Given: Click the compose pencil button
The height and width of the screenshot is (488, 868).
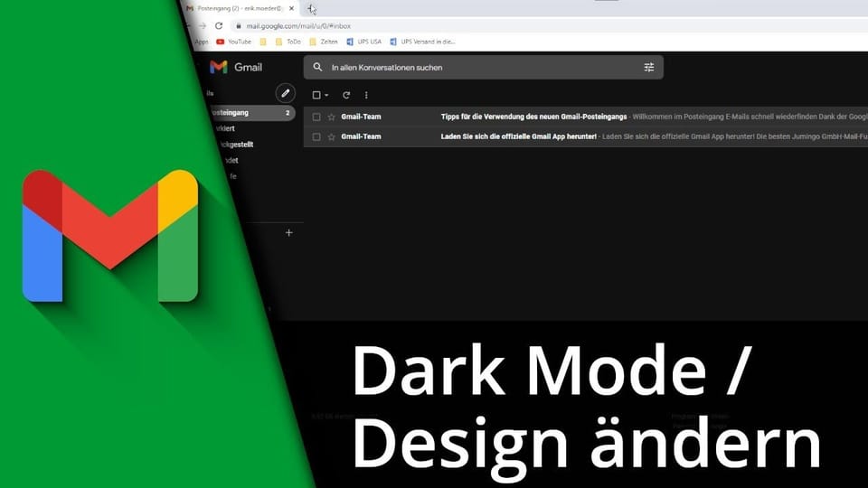Looking at the screenshot, I should [x=285, y=93].
